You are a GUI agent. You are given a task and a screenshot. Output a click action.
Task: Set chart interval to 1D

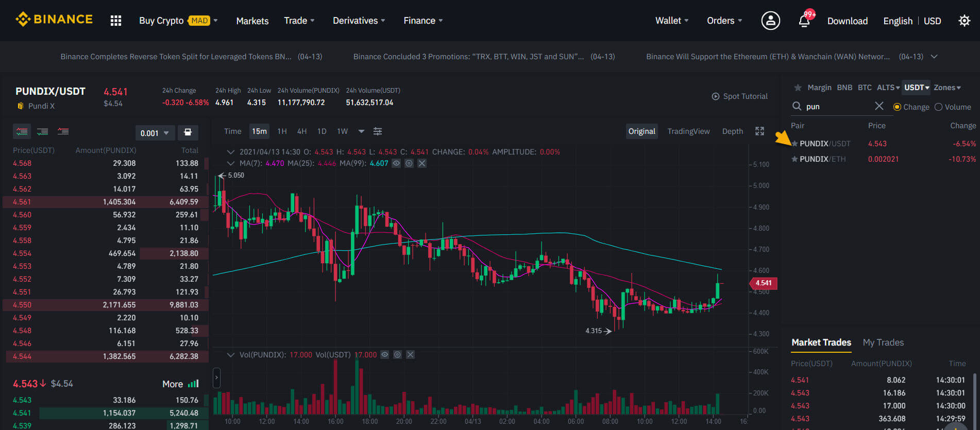322,131
